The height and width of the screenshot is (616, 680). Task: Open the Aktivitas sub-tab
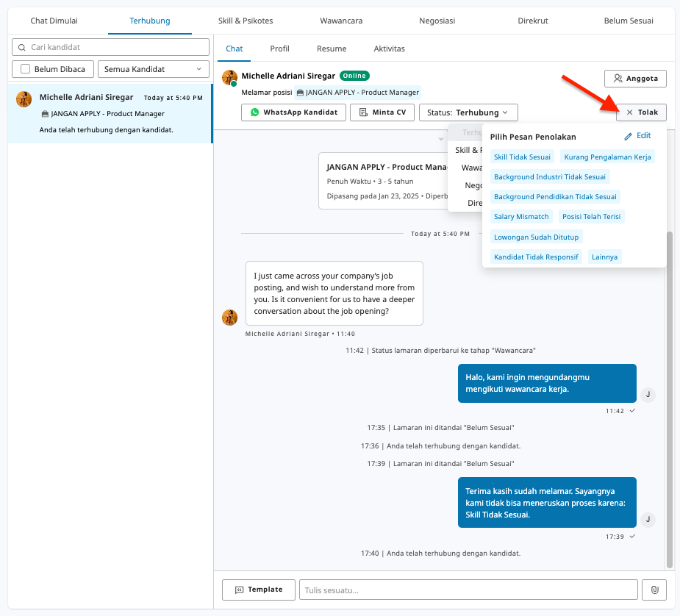389,49
